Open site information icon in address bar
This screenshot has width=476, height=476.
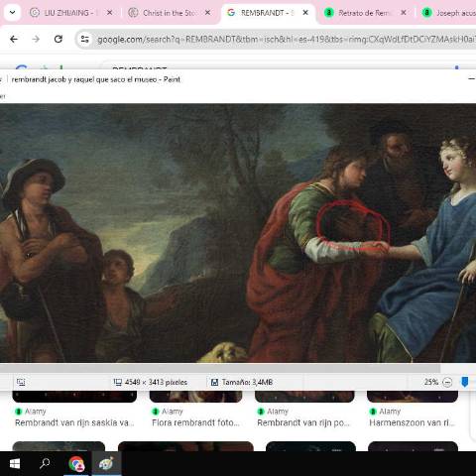pyautogui.click(x=85, y=40)
